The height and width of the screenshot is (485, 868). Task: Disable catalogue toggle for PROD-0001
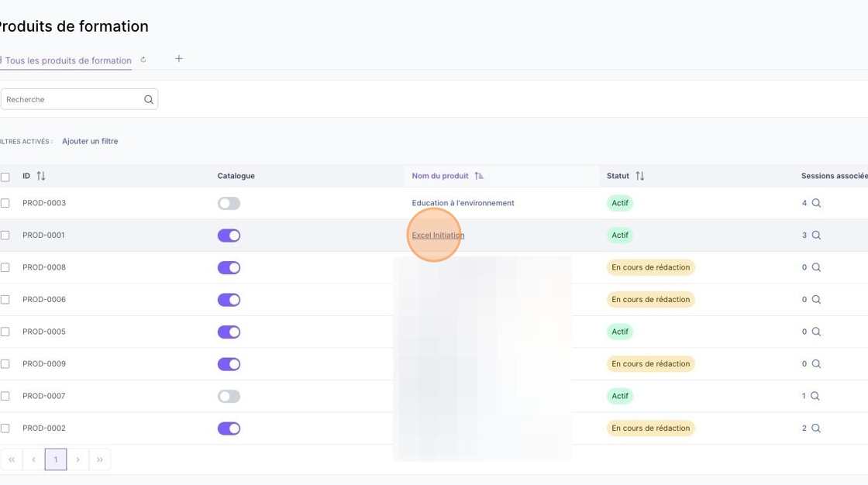(229, 236)
